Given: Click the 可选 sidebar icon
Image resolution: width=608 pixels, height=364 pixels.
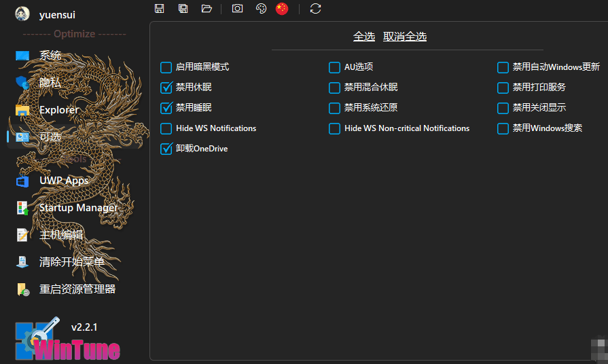Looking at the screenshot, I should pos(22,136).
